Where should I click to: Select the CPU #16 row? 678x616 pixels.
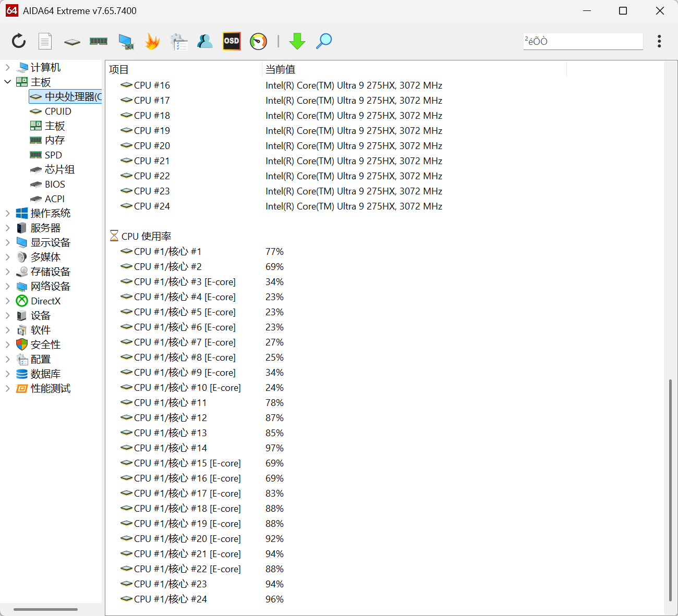point(336,85)
